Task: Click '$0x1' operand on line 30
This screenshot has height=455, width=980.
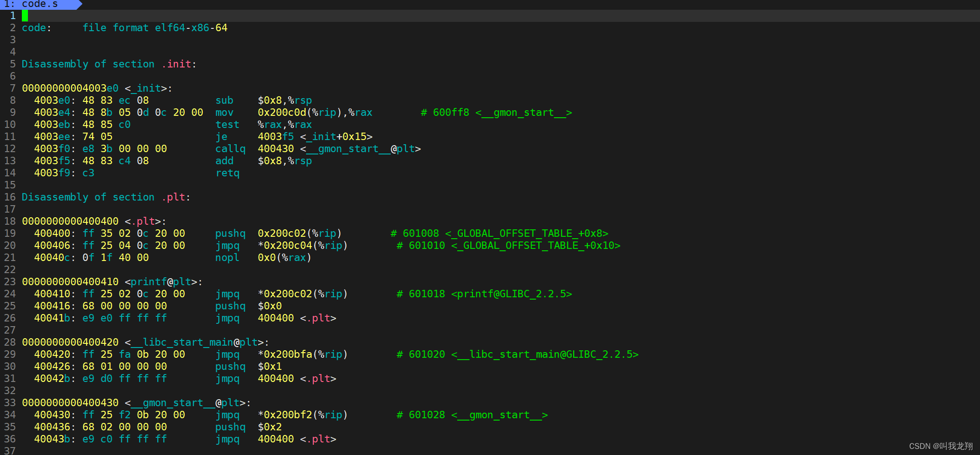Action: click(270, 367)
